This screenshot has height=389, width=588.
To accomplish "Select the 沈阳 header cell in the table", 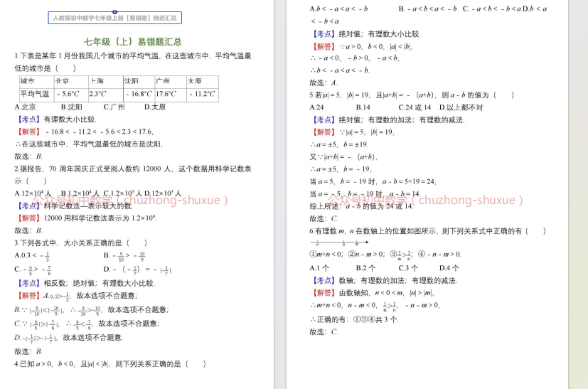I will [138, 81].
